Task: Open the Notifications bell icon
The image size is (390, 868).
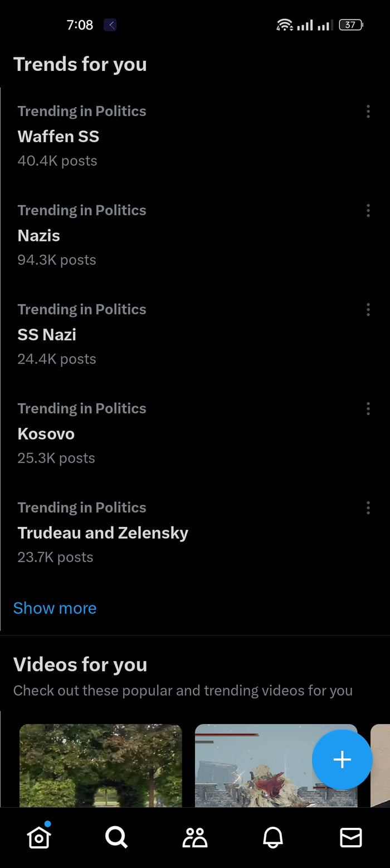Action: (x=273, y=837)
